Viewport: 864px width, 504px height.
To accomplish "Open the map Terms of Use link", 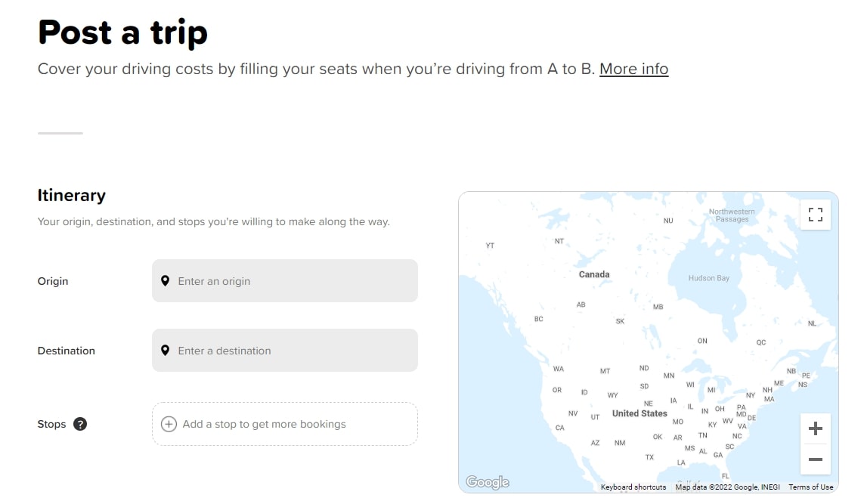I will [x=810, y=487].
